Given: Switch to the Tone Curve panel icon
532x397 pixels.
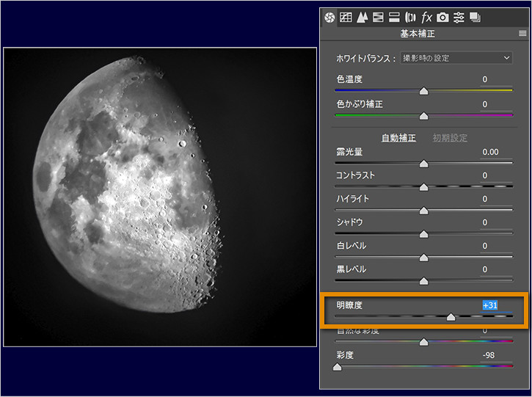Looking at the screenshot, I should [346, 17].
